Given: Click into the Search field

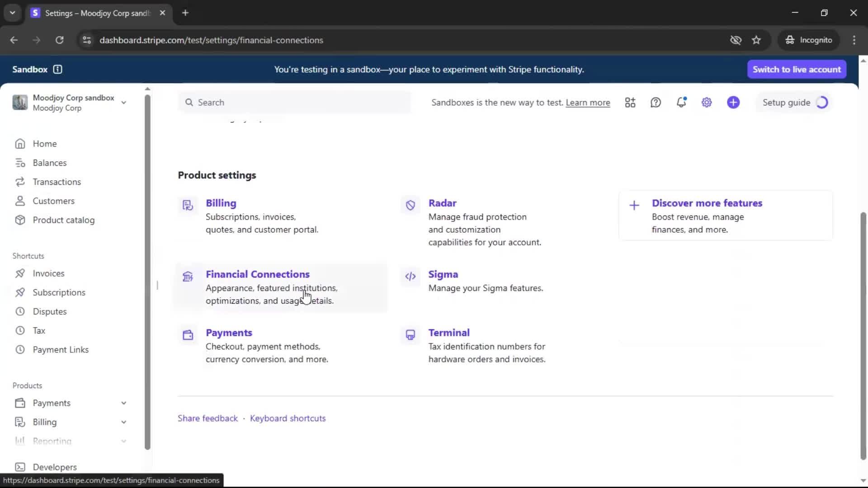Looking at the screenshot, I should (x=294, y=103).
